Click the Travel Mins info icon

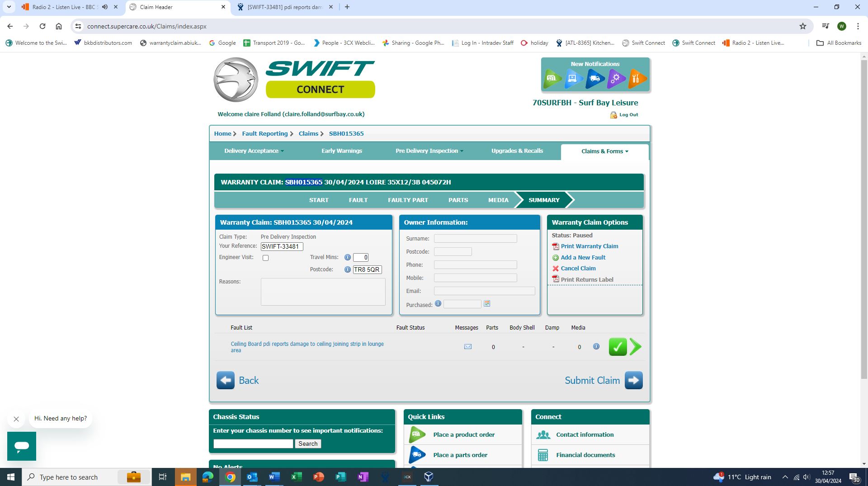click(x=348, y=257)
